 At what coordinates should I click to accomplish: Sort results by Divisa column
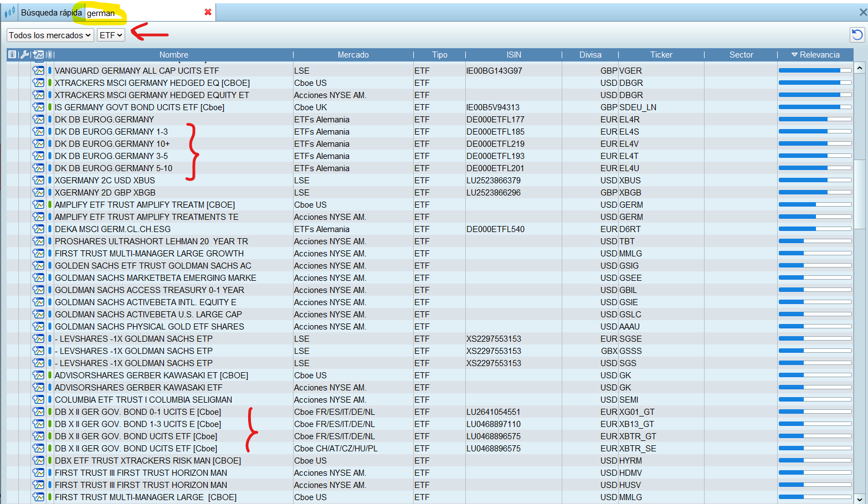click(x=590, y=54)
